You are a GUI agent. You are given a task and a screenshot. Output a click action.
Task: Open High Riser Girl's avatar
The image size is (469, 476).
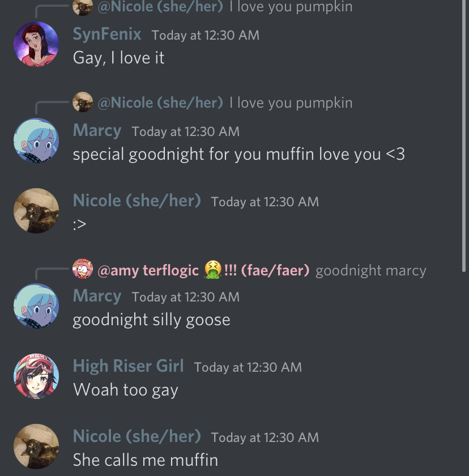tap(36, 376)
